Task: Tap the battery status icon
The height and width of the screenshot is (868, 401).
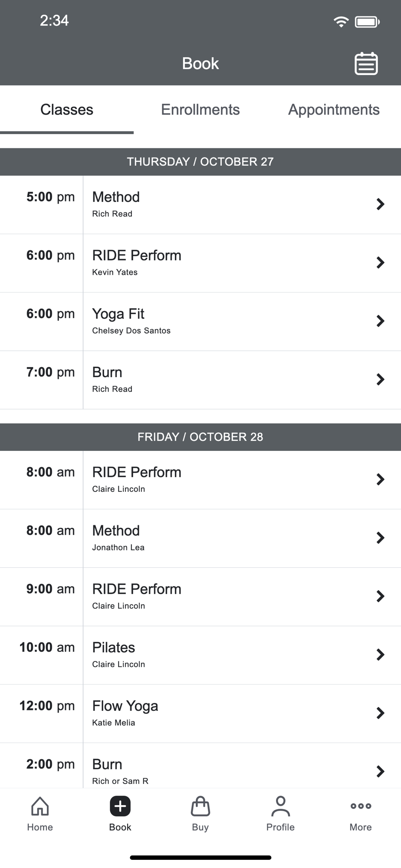Action: click(x=367, y=21)
